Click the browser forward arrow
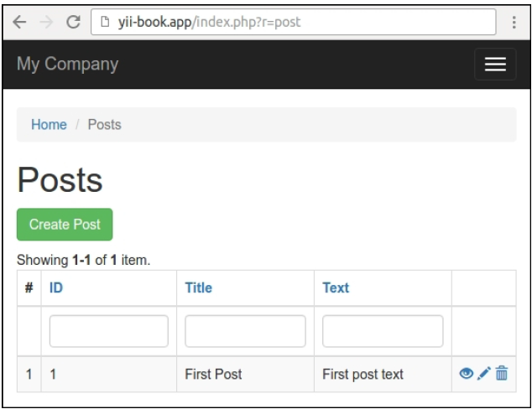The height and width of the screenshot is (409, 532). coord(44,23)
